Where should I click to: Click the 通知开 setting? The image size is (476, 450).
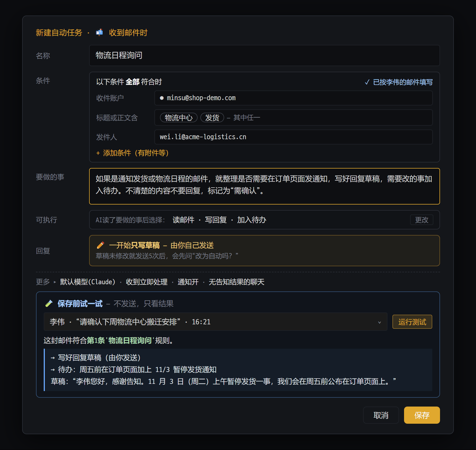pos(188,282)
